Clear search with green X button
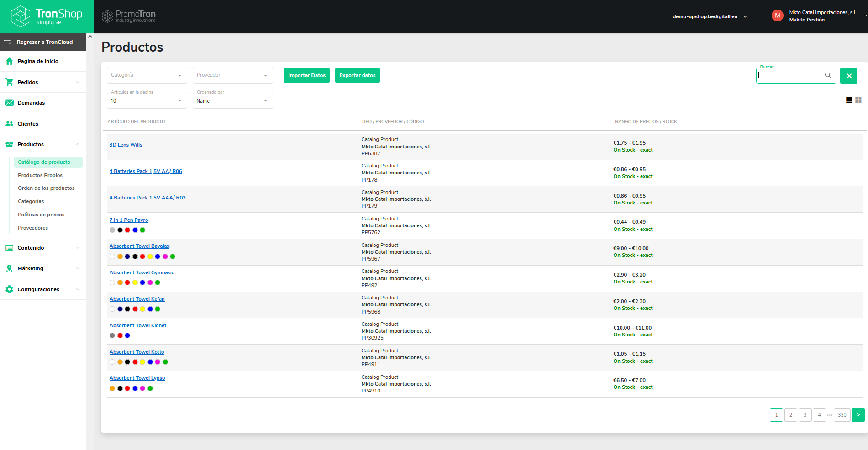868x450 pixels. 849,76
